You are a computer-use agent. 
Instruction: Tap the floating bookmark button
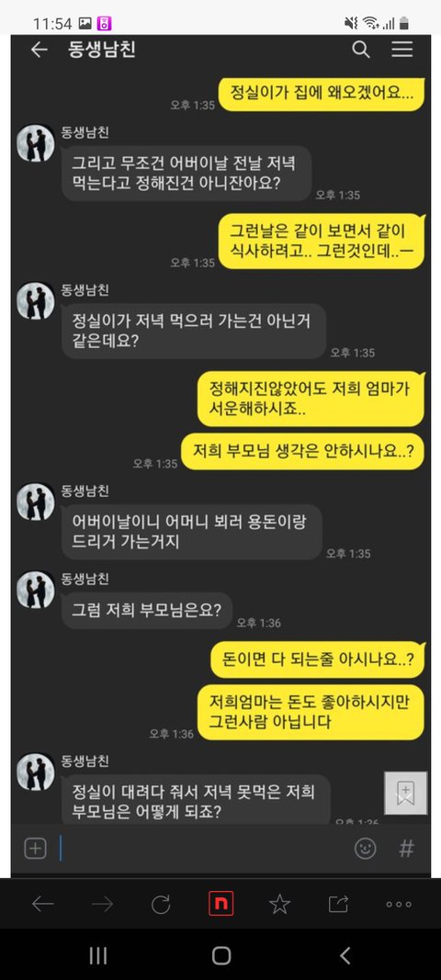click(x=406, y=793)
